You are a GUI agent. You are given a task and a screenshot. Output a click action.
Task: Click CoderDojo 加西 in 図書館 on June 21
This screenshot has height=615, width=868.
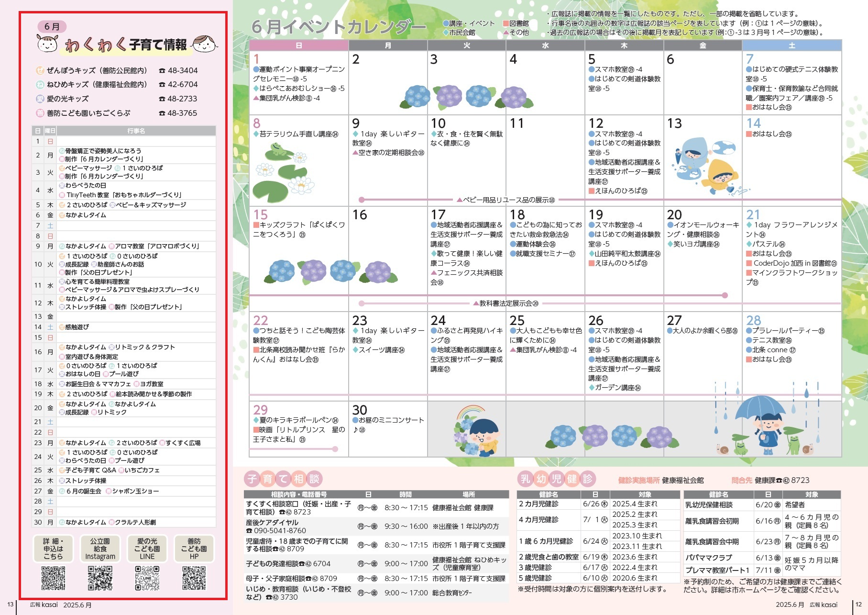(x=791, y=263)
